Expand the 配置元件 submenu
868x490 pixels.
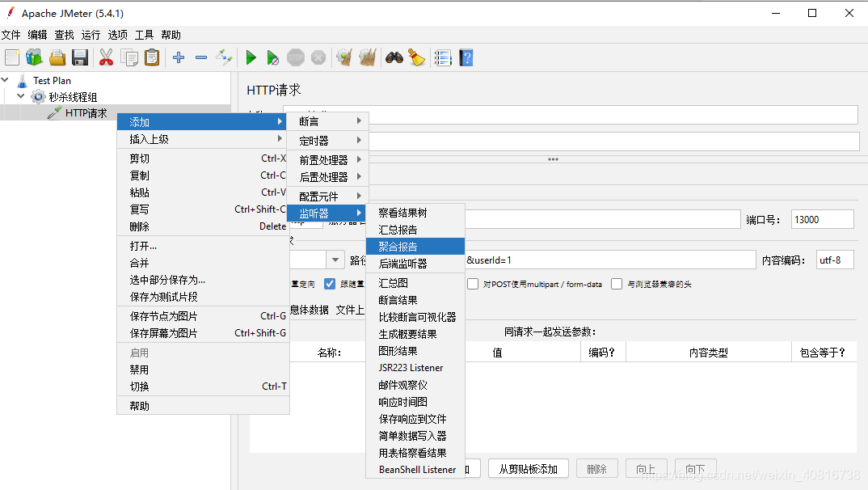click(x=327, y=196)
